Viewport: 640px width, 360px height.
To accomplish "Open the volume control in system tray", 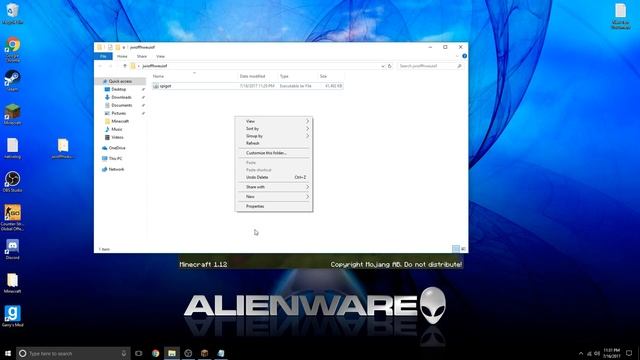I will [x=597, y=353].
